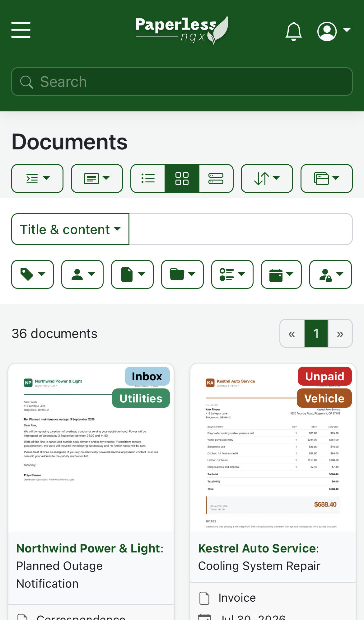Viewport: 364px width, 620px height.
Task: Select page 1 in pagination
Action: tap(316, 333)
